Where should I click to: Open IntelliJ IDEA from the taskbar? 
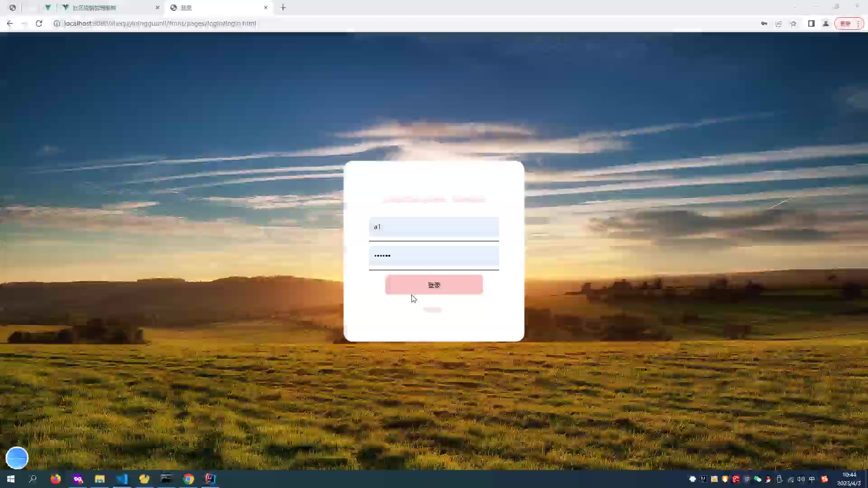211,479
